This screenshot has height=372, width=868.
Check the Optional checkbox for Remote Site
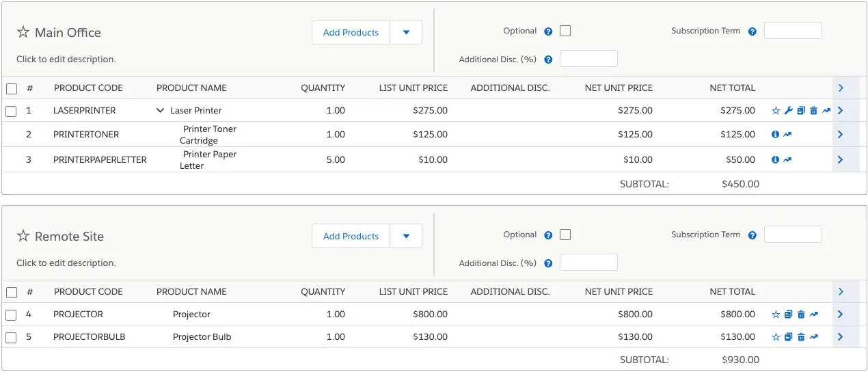(x=565, y=235)
